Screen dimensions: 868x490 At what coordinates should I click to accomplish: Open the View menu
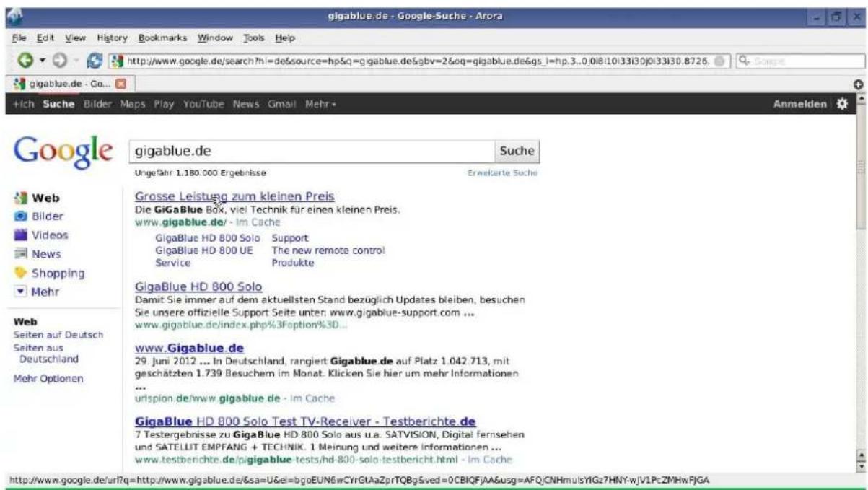click(x=75, y=37)
